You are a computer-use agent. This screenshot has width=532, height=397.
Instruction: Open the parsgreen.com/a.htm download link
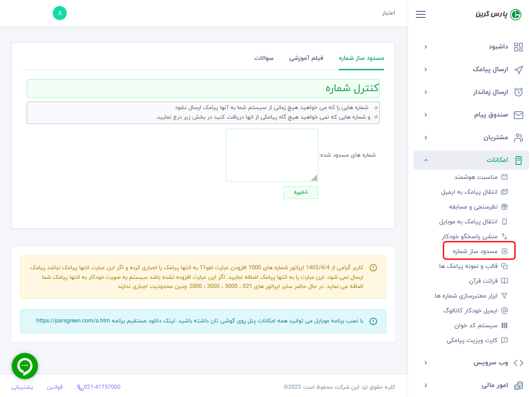click(73, 321)
